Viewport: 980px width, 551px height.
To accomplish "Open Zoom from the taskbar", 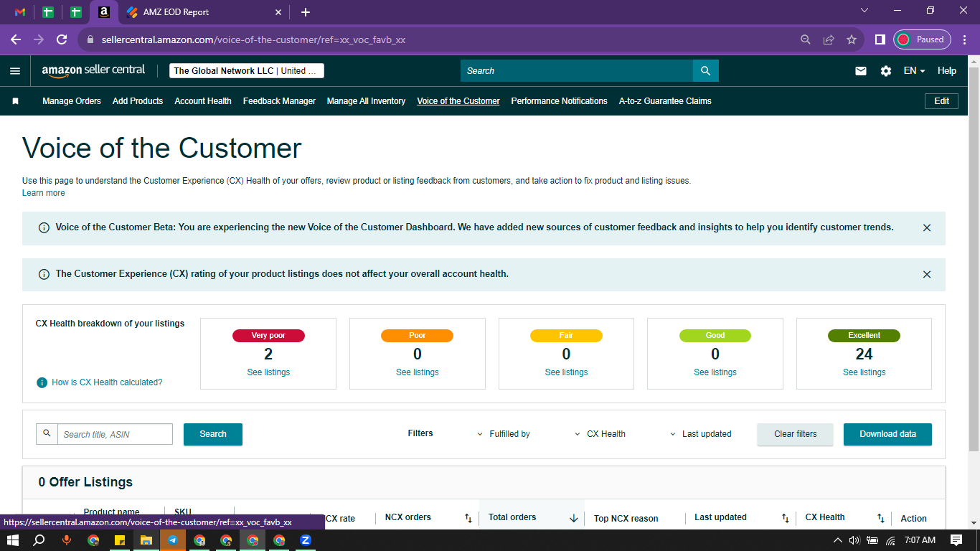I will coord(306,540).
